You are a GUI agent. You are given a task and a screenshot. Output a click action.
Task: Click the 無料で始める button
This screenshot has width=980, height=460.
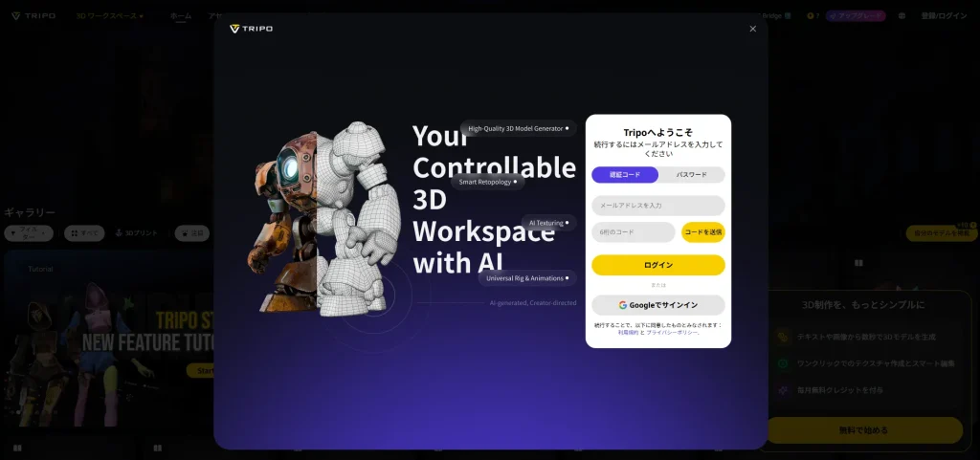[863, 429]
